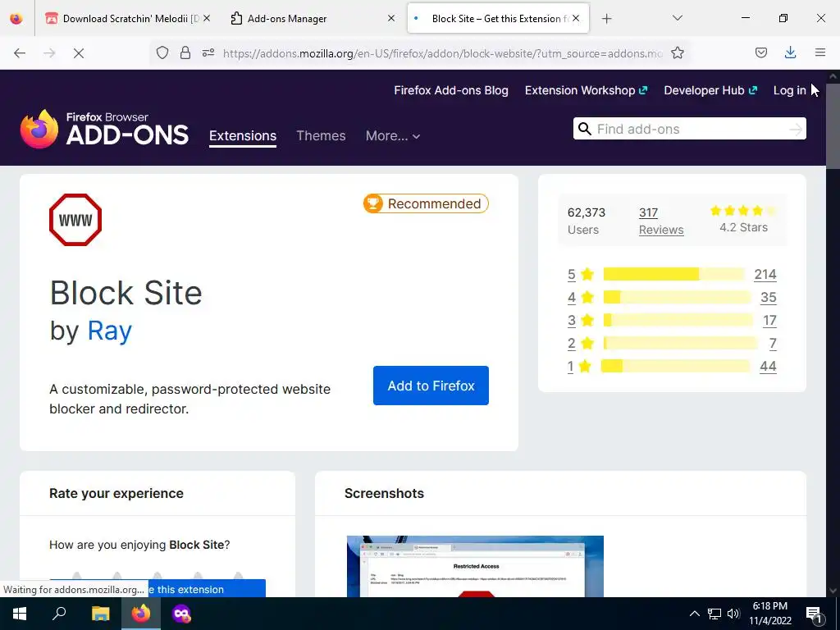Click the address bar URL
Screen dimensions: 840x630
click(442, 53)
